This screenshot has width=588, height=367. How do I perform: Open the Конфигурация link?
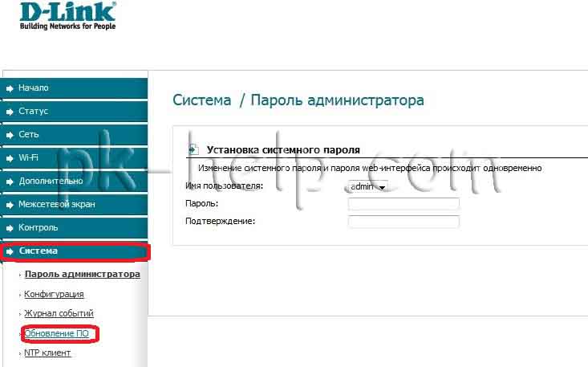coord(54,294)
